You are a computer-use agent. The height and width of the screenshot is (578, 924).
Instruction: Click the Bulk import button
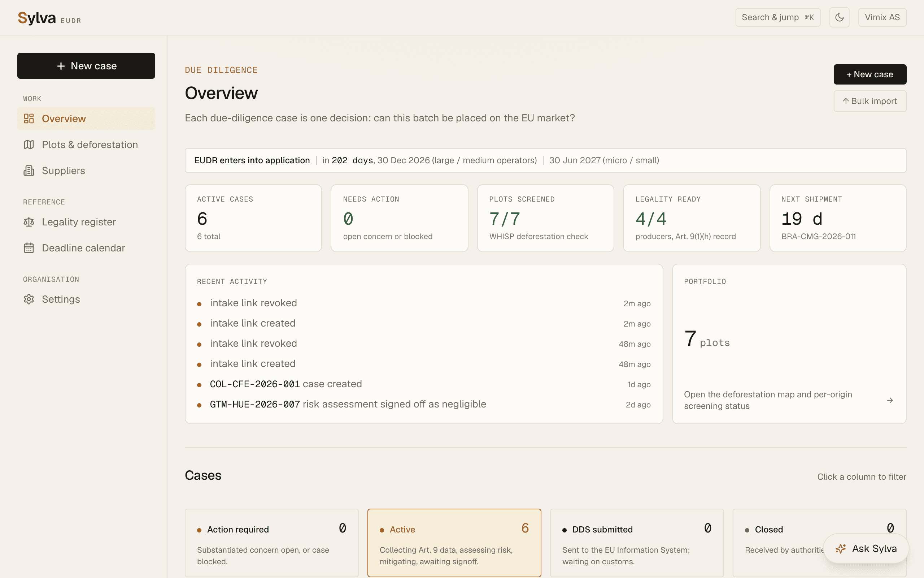870,101
